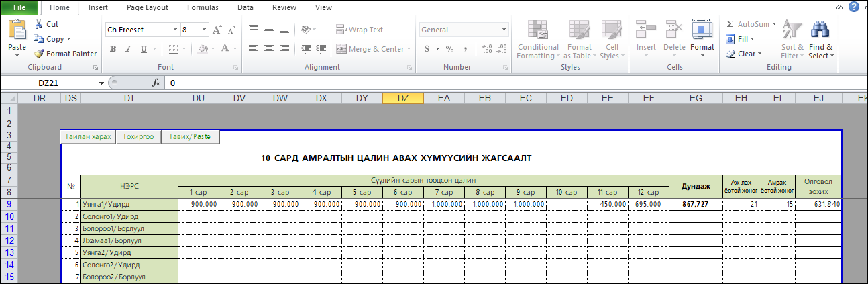Toggle Bold formatting
868x284 pixels.
tap(113, 49)
